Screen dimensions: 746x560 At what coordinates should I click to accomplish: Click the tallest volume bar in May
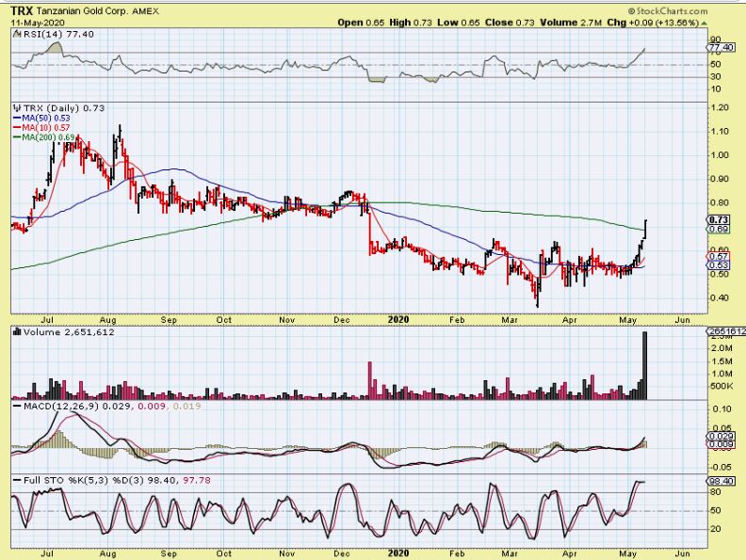[645, 365]
